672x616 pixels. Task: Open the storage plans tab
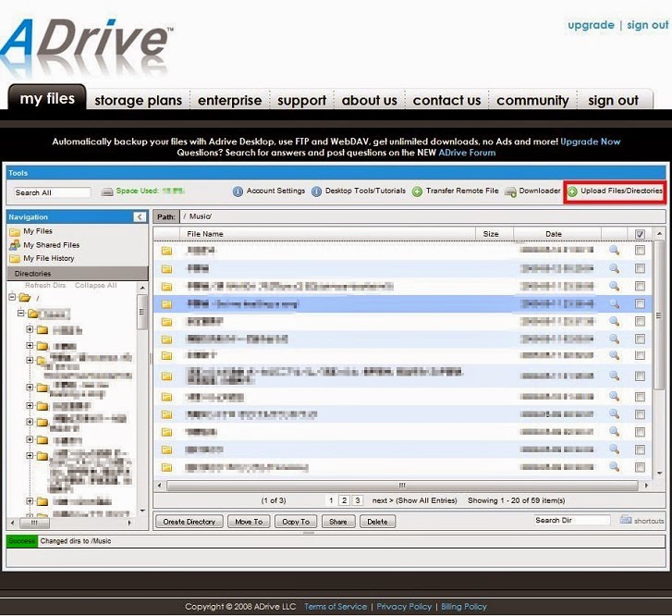click(x=138, y=101)
